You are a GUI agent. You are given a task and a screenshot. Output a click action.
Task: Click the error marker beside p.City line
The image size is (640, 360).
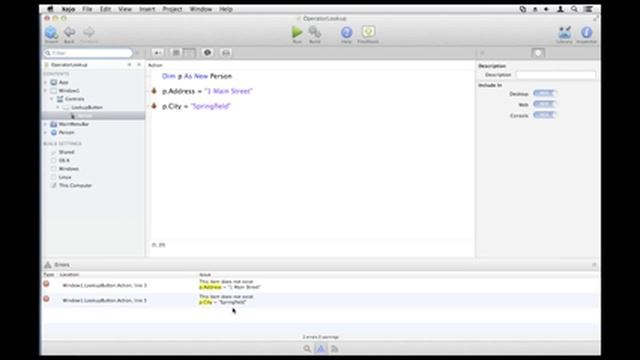click(x=154, y=106)
